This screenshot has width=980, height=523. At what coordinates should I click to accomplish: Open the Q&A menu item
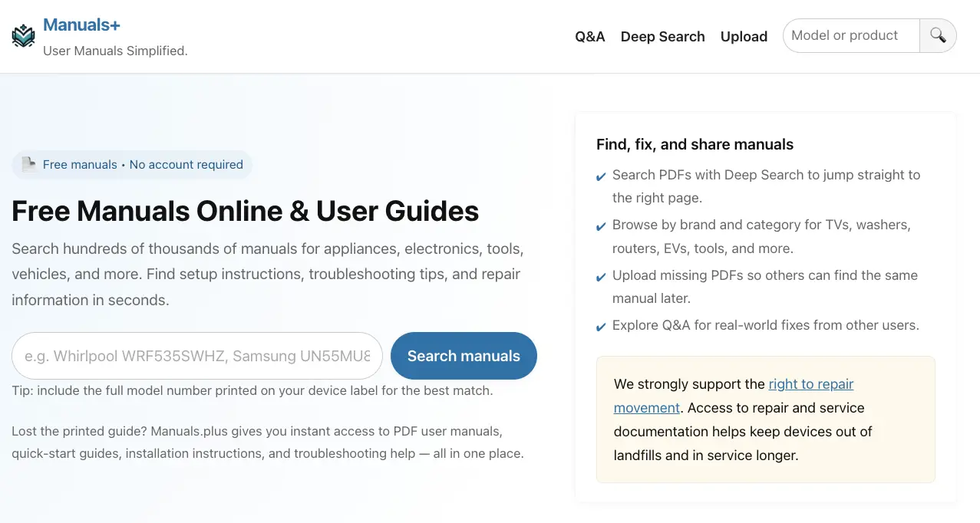click(590, 36)
